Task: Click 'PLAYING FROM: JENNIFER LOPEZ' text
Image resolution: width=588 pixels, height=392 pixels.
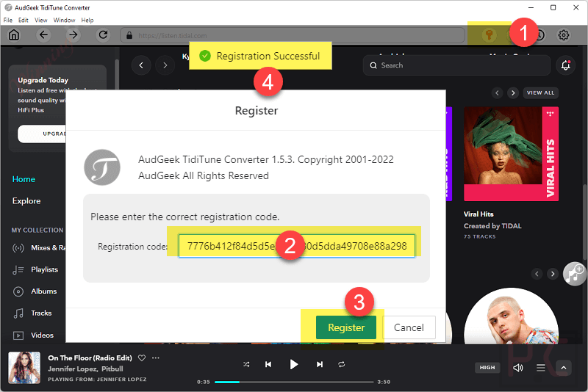Action: [97, 380]
